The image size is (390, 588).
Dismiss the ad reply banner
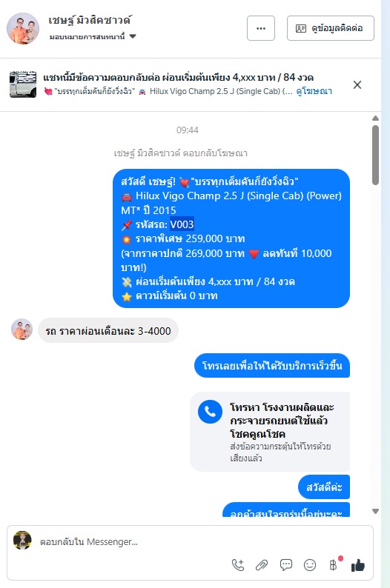(357, 84)
